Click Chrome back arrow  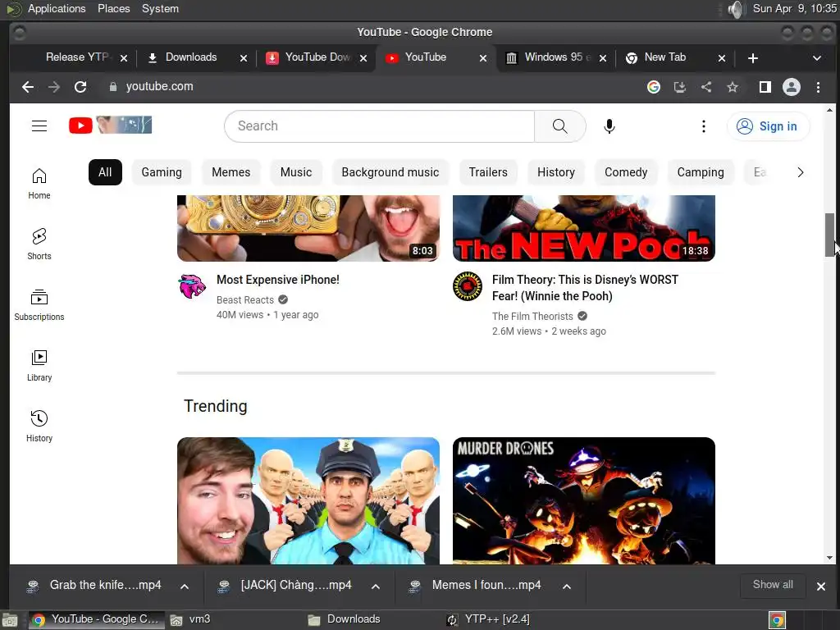[28, 87]
